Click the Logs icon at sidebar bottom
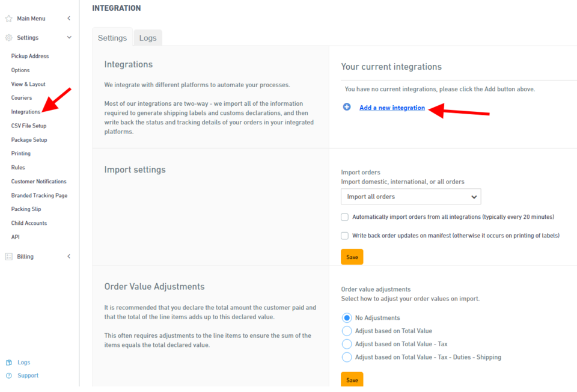 tap(8, 363)
